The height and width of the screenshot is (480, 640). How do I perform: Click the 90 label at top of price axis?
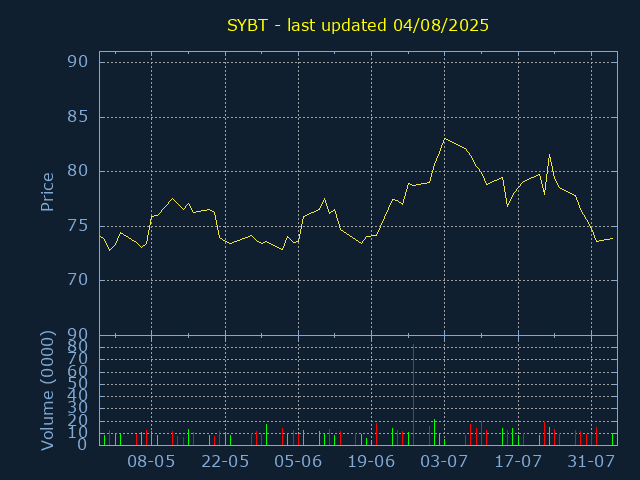78,62
